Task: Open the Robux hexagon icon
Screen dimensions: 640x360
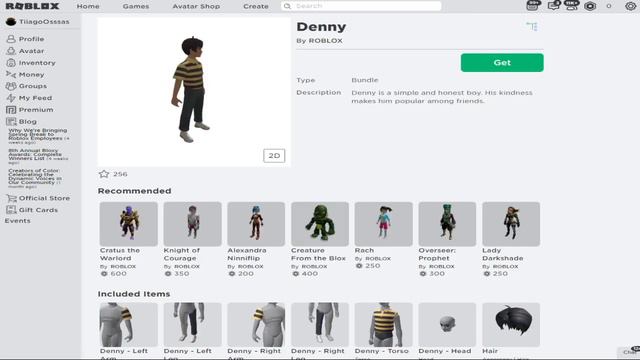Action: [590, 6]
